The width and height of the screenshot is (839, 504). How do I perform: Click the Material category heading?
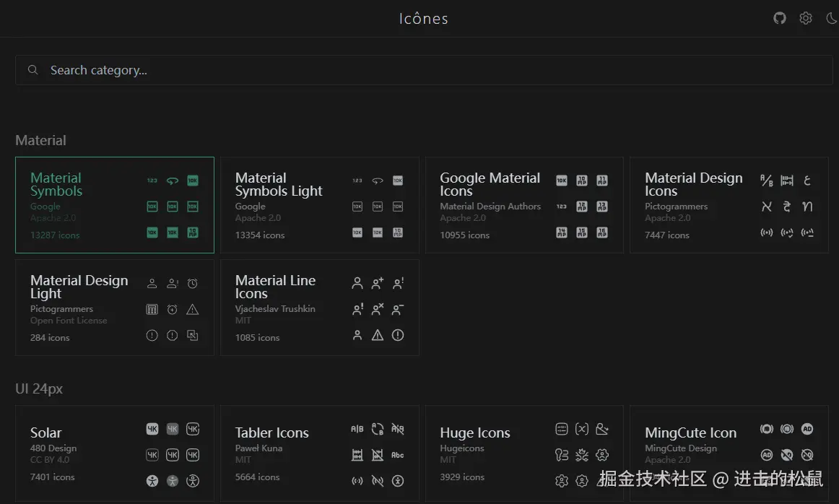(40, 140)
